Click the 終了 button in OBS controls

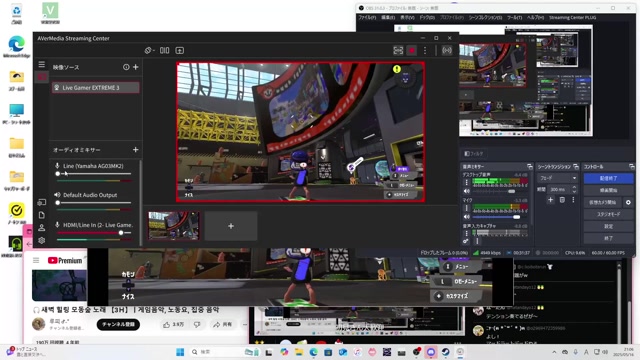pyautogui.click(x=608, y=238)
